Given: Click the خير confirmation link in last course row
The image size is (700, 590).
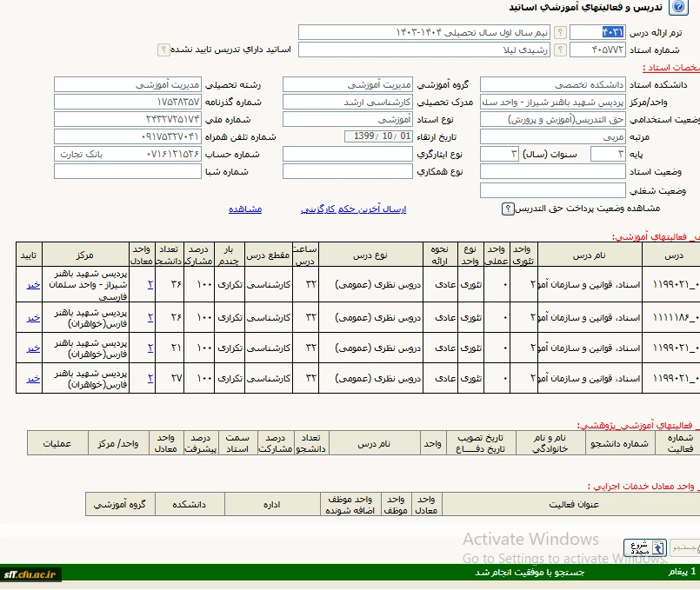Looking at the screenshot, I should [33, 378].
